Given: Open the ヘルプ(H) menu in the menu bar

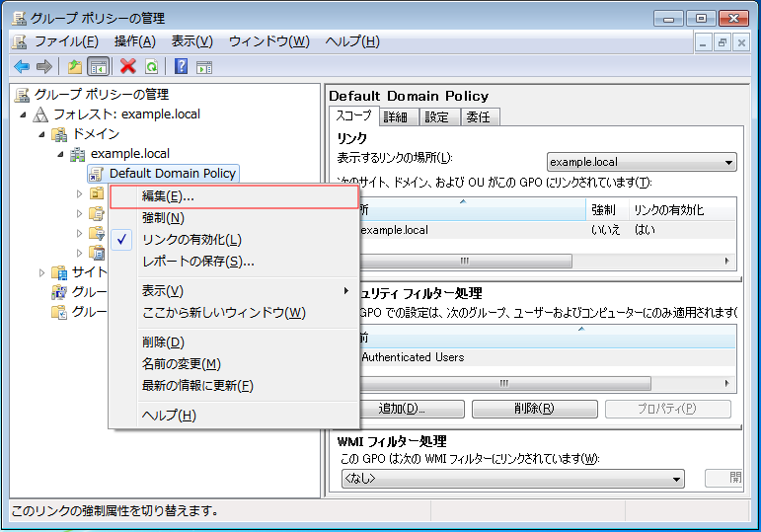Looking at the screenshot, I should tap(352, 41).
